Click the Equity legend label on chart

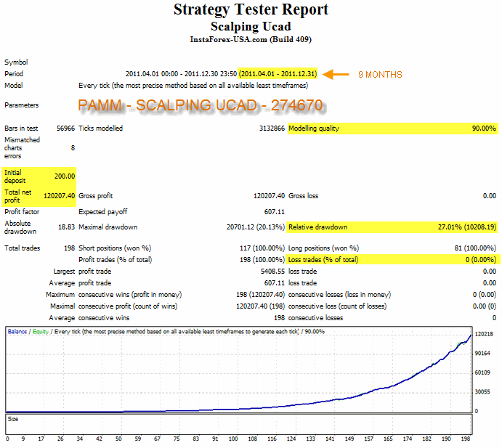tap(41, 332)
